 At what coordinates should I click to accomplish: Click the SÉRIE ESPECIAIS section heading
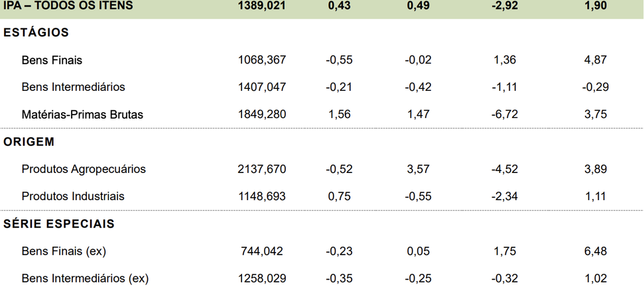point(59,224)
